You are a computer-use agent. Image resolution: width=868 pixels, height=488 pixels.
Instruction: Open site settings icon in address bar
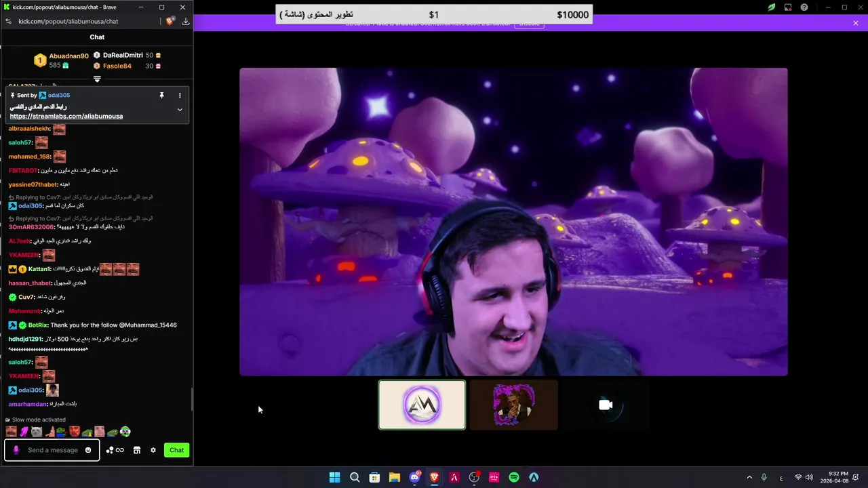8,21
